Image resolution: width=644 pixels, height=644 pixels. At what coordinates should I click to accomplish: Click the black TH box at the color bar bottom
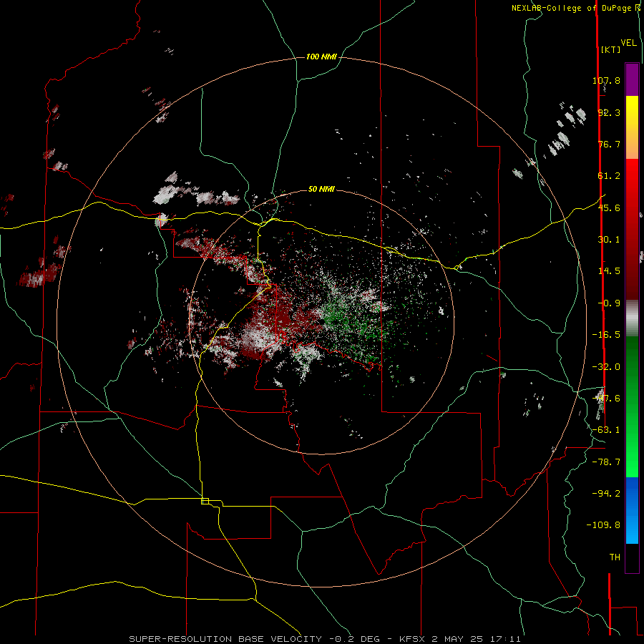pos(632,557)
